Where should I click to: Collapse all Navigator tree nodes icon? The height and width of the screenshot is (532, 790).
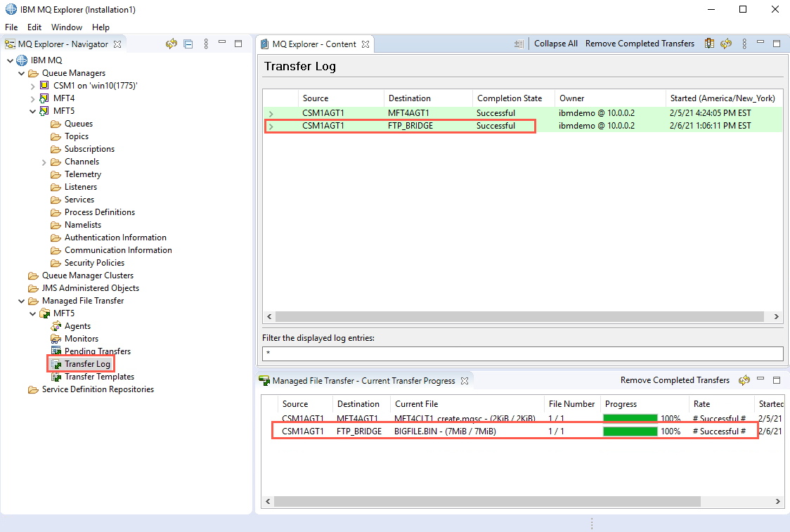click(x=188, y=44)
